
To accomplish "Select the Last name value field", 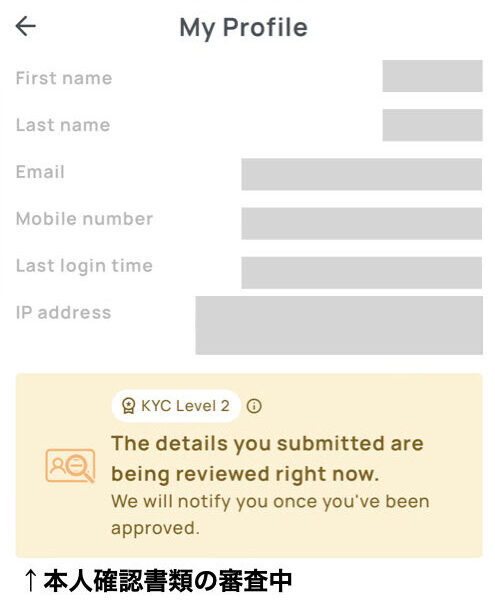I will [432, 125].
